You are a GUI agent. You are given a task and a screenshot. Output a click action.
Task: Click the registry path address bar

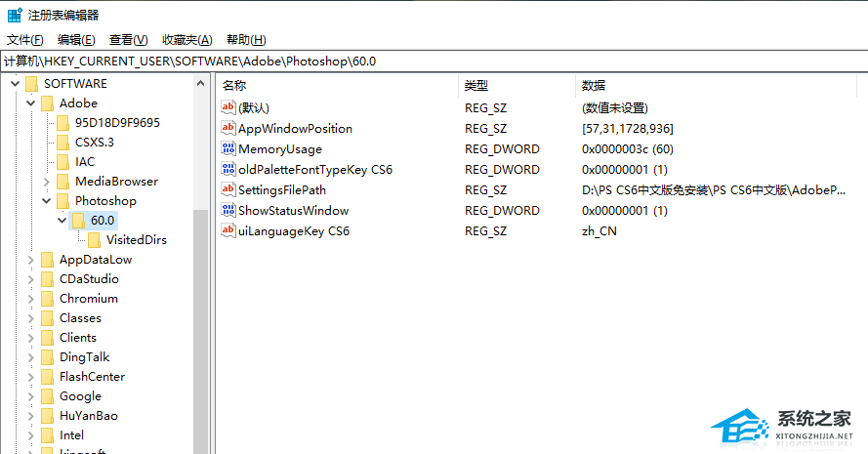click(x=434, y=61)
